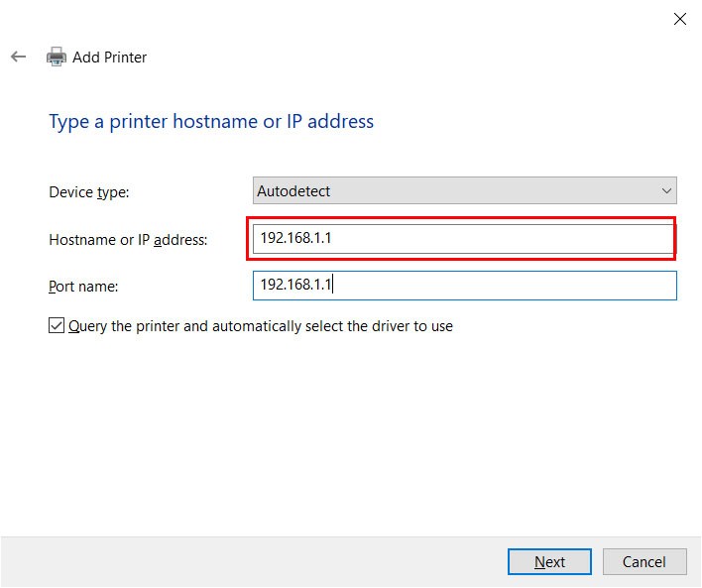Focus the Hostname or IP address field

[464, 239]
